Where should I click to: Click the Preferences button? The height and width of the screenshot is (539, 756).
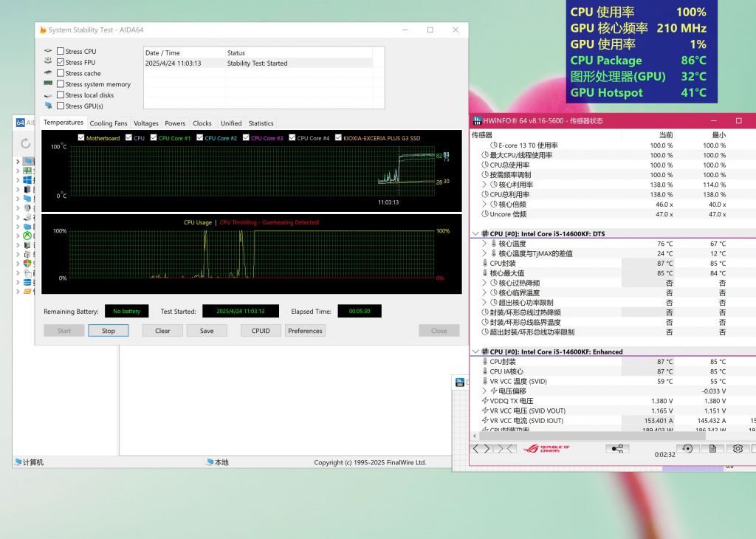pos(305,331)
